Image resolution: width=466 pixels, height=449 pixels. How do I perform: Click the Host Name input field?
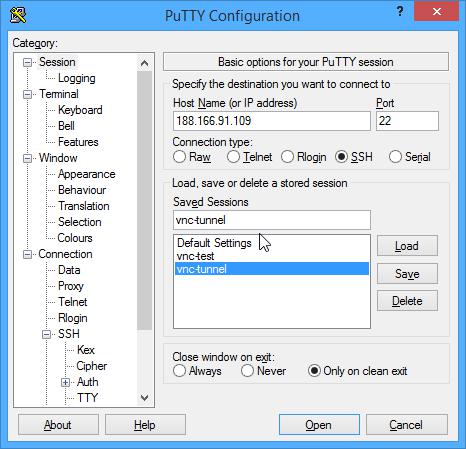272,121
